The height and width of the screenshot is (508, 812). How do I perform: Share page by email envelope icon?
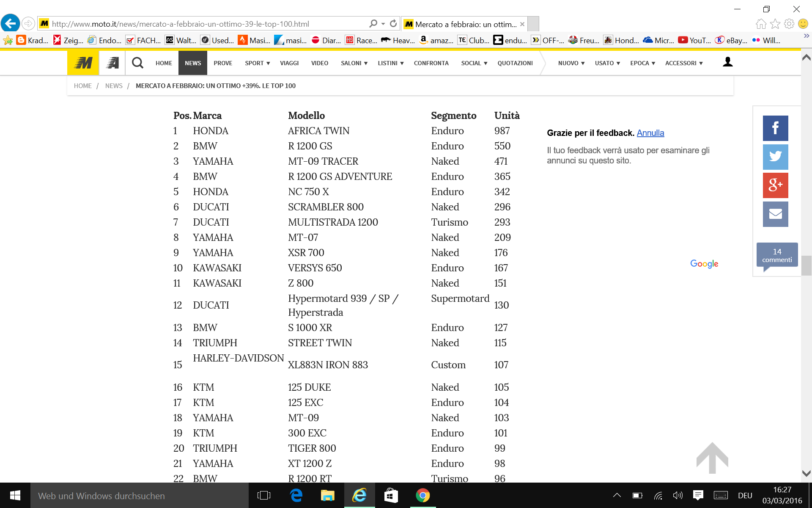(x=775, y=214)
